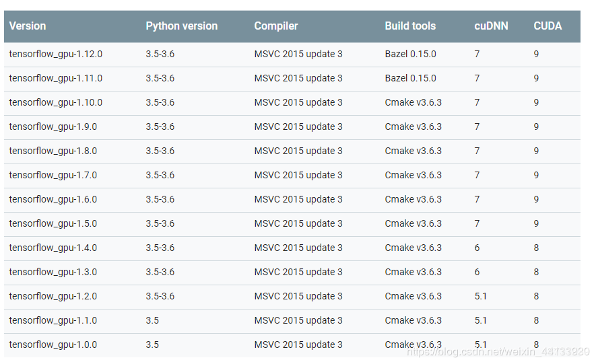Click cuDNN value 5.1 in the 1.2.0 row

tap(480, 296)
